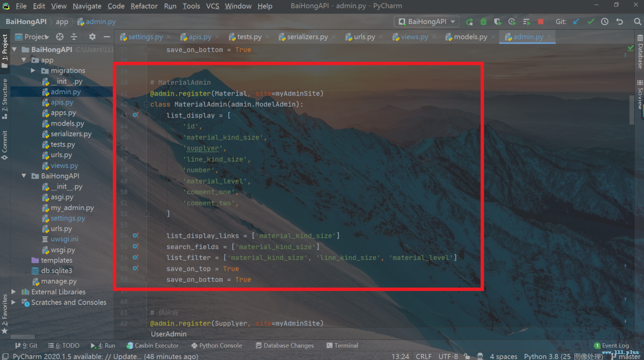Open Search Everywhere magnifier
The width and height of the screenshot is (644, 360).
pos(637,21)
